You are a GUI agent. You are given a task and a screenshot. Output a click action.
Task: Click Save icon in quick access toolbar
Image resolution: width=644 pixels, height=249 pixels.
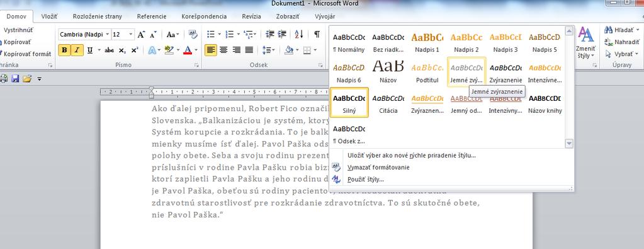[x=16, y=78]
